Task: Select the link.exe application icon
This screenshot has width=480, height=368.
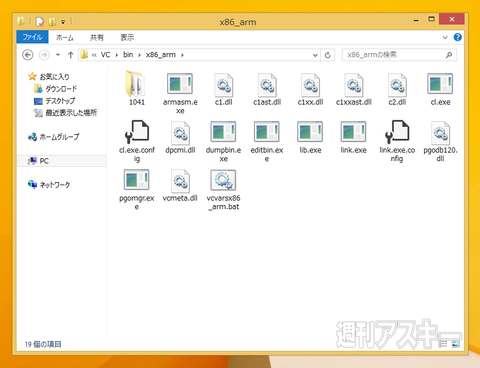Action: (x=353, y=132)
